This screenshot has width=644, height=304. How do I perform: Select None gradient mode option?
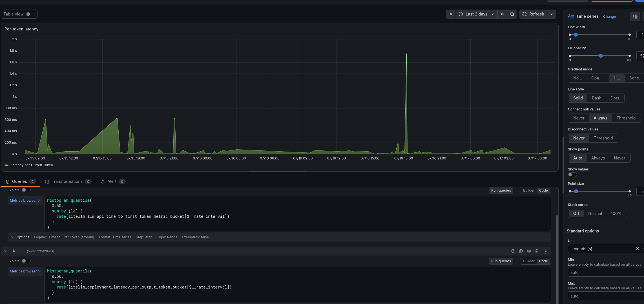(x=577, y=78)
